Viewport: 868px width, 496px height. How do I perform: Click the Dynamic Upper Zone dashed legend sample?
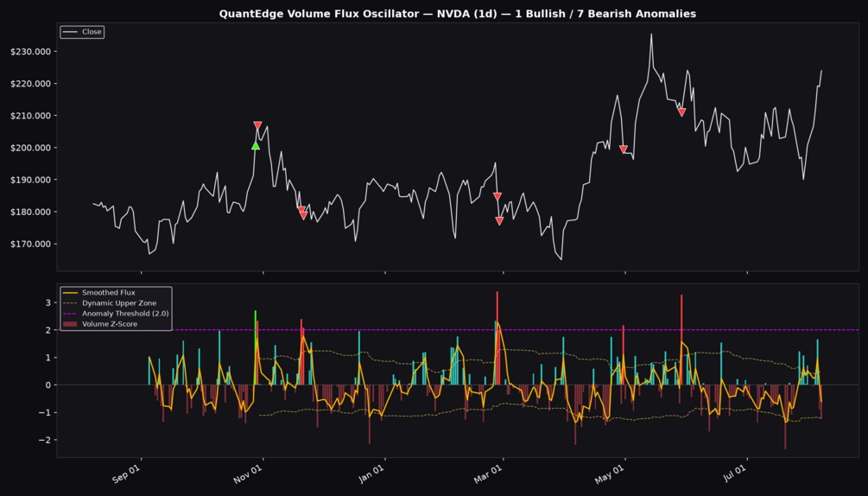coord(70,303)
